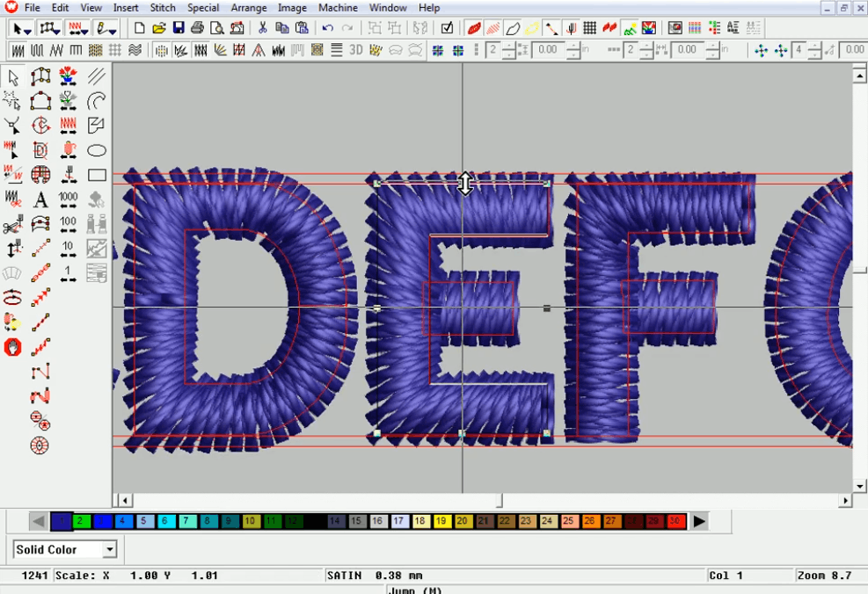
Task: Click horizontal scrollbar left arrow
Action: [x=125, y=501]
